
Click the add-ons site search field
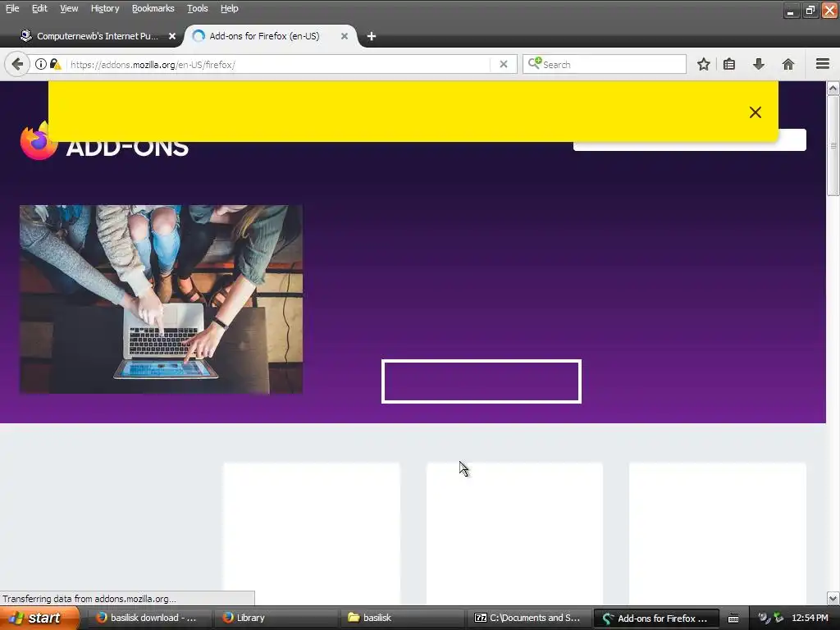click(x=689, y=139)
